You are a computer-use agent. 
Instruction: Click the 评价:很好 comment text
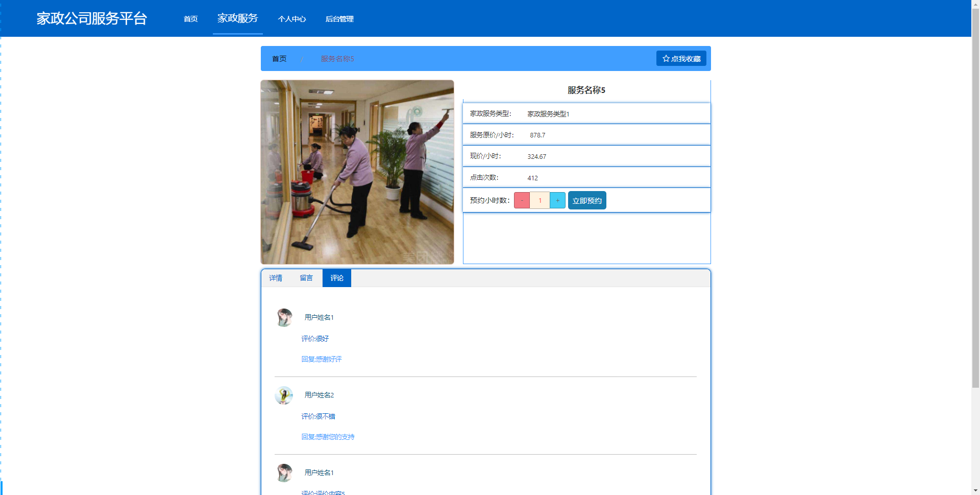pyautogui.click(x=315, y=339)
